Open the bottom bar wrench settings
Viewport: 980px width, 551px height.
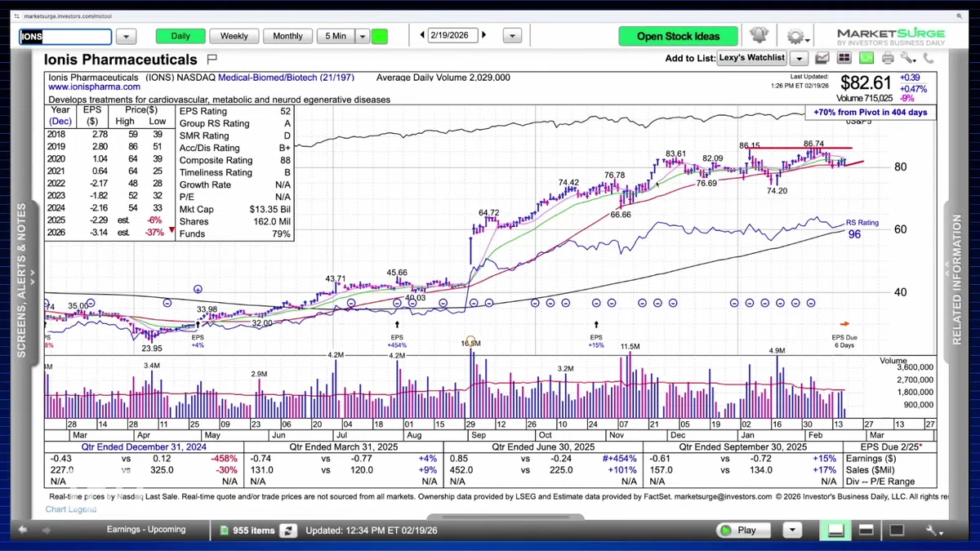(935, 531)
